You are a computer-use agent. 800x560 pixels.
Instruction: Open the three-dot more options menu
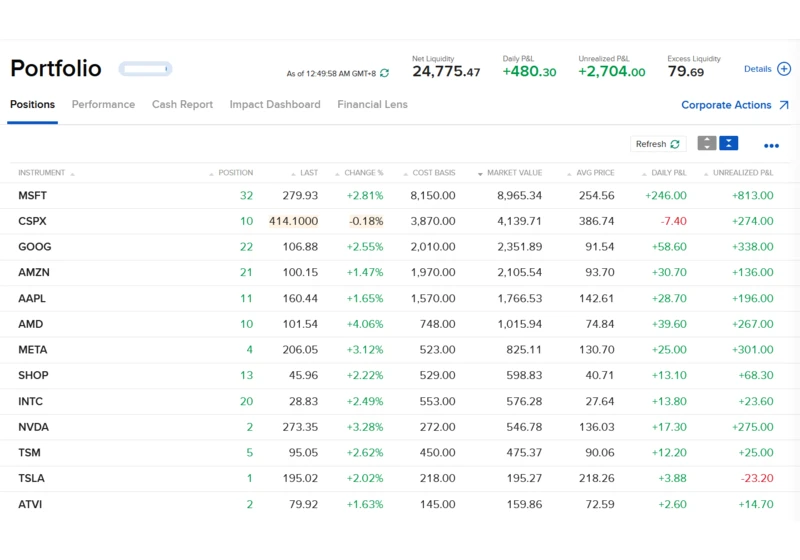[x=771, y=146]
